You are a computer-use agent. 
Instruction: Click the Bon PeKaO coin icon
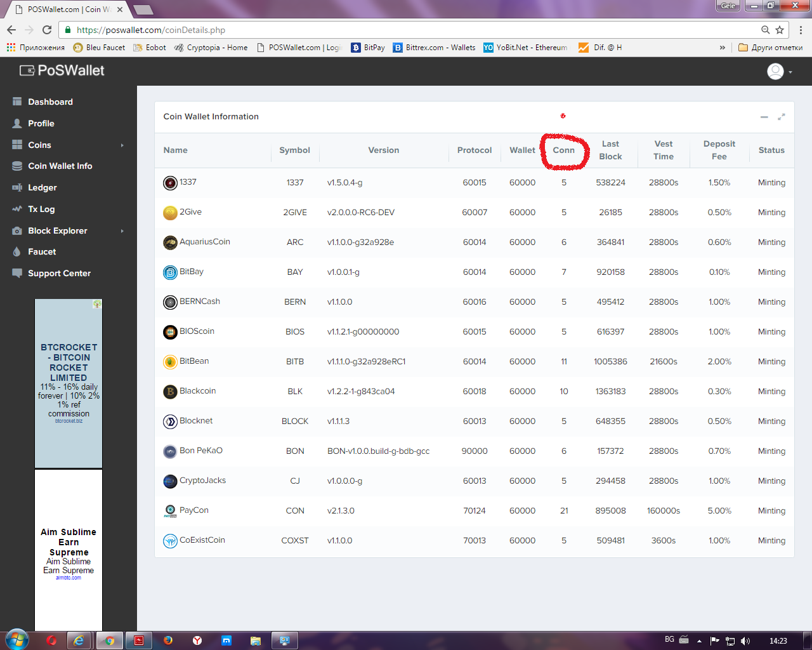pyautogui.click(x=170, y=451)
